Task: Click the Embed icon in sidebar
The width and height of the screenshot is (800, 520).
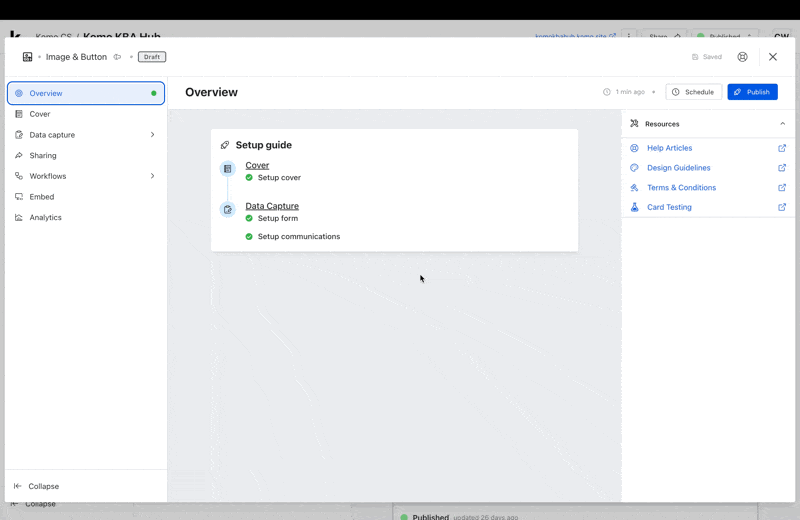Action: (19, 197)
